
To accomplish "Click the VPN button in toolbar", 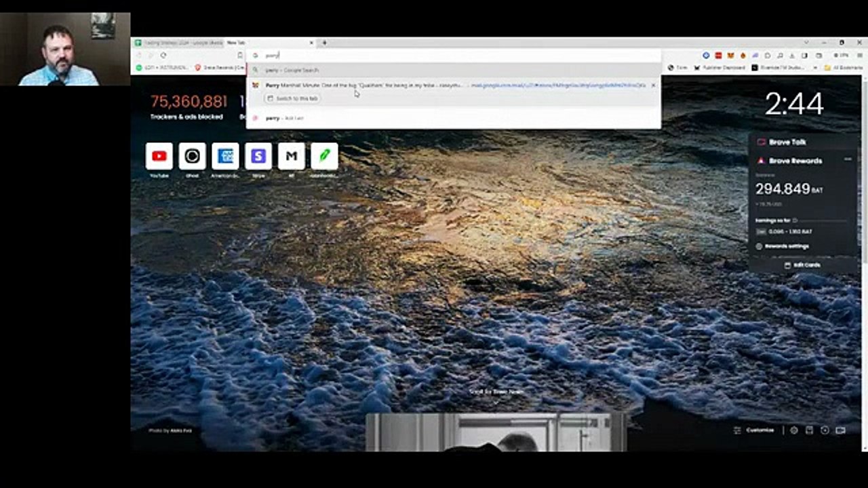I will click(x=841, y=55).
